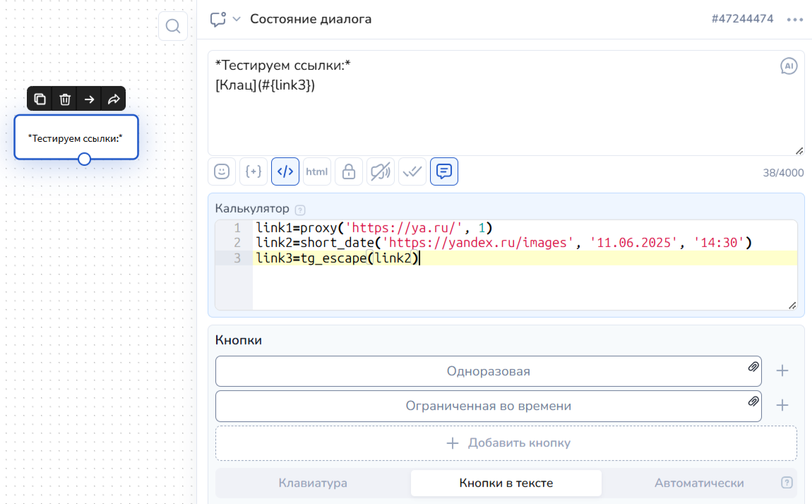Click the straight arrow icon on block toolbar

[x=89, y=100]
